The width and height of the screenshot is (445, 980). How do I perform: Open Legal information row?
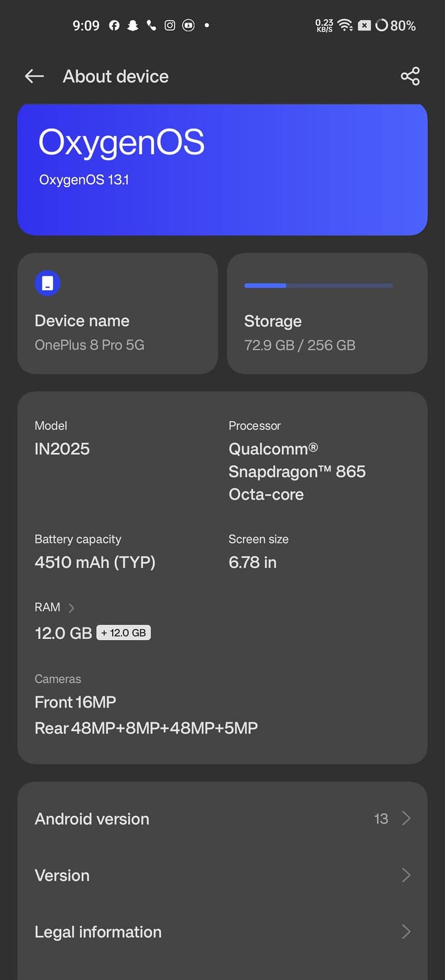click(222, 932)
